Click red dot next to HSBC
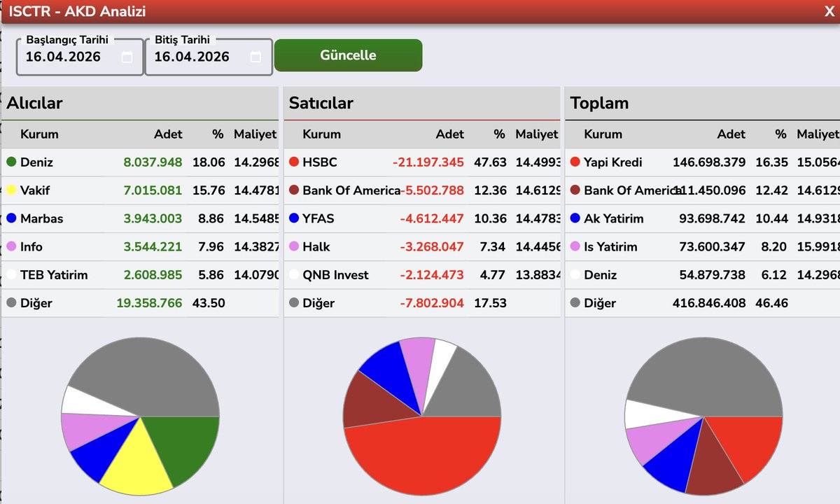The image size is (840, 504). click(x=294, y=162)
